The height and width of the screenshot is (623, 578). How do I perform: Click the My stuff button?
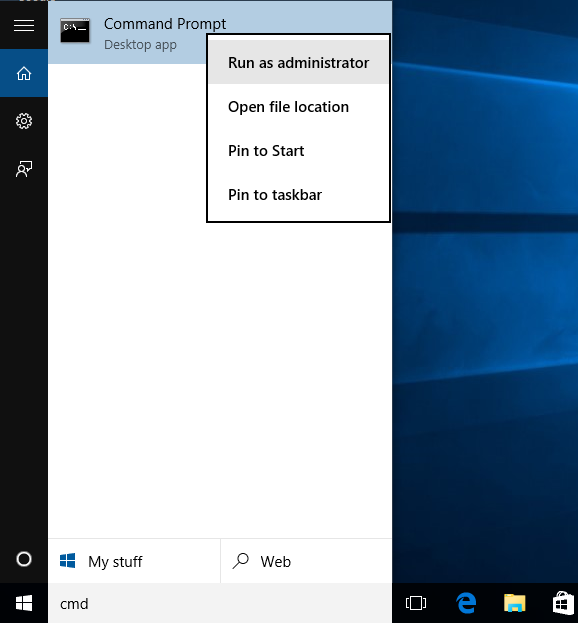coord(134,561)
